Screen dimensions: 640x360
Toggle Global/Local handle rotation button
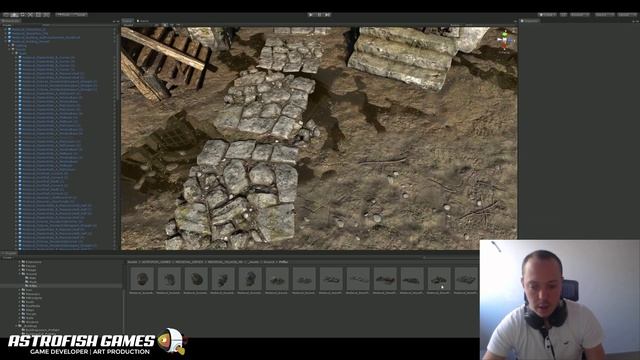click(x=79, y=15)
